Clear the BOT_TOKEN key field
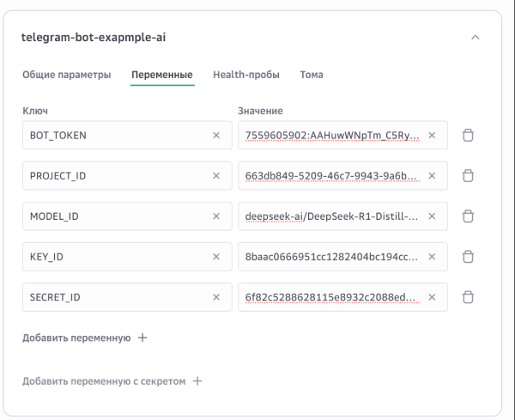This screenshot has height=420, width=515. pyautogui.click(x=216, y=136)
